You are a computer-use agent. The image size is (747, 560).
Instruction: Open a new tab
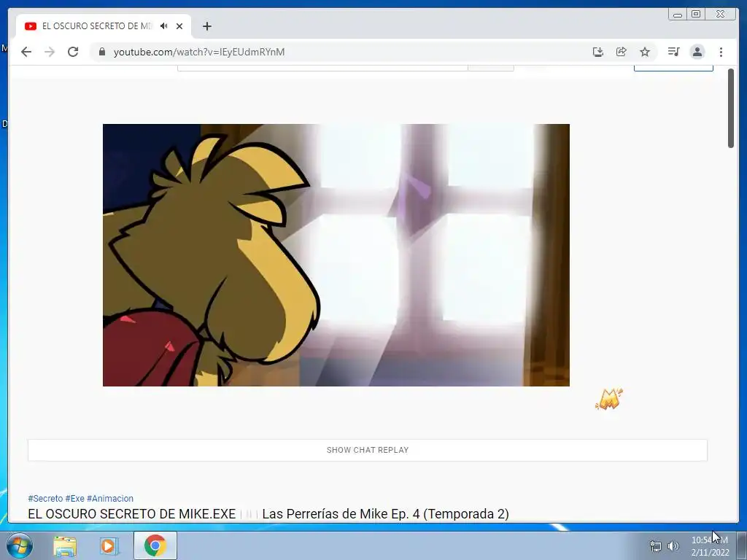point(206,26)
